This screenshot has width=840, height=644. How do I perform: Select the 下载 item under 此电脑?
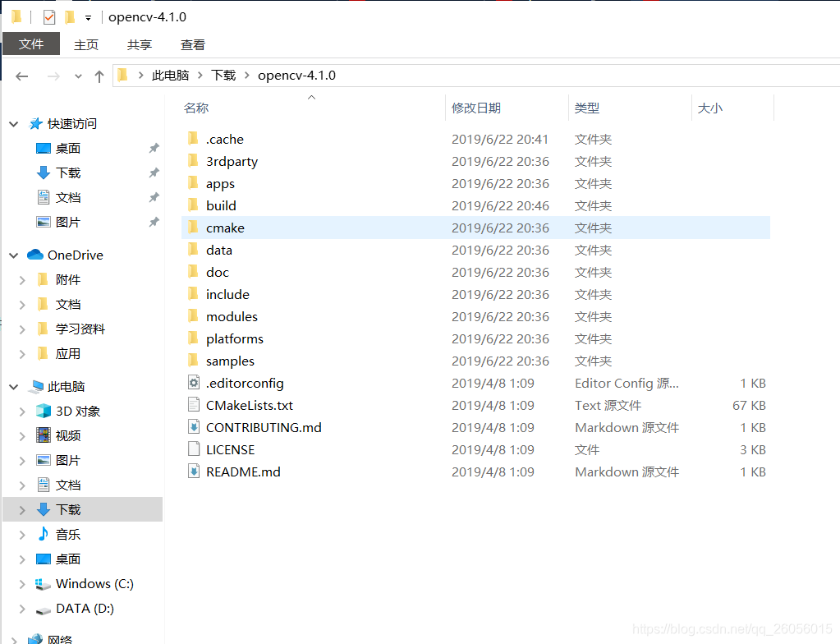83,509
